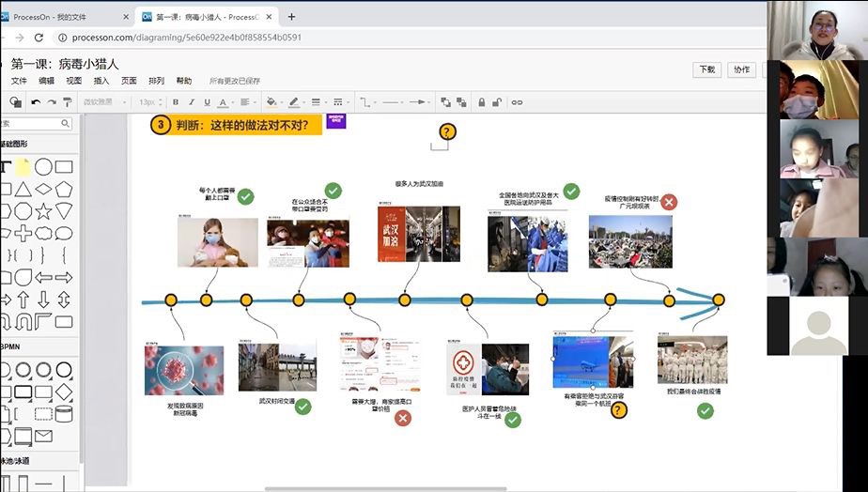Pick the cloud shape

coord(43,233)
